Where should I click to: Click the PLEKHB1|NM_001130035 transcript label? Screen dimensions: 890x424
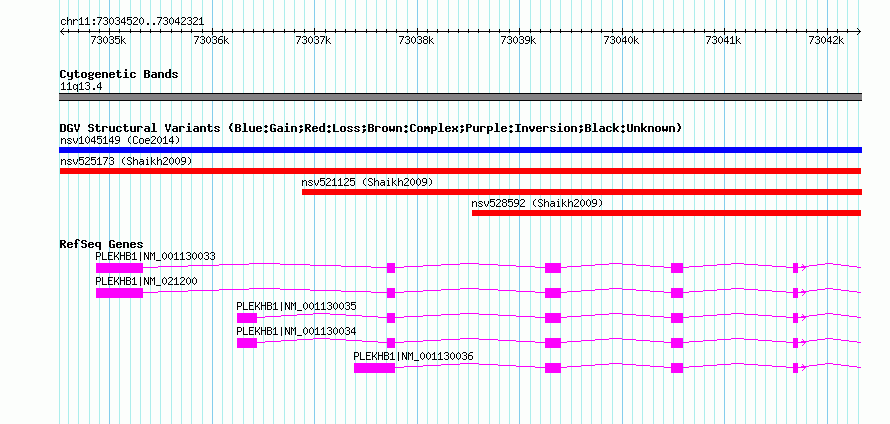297,307
